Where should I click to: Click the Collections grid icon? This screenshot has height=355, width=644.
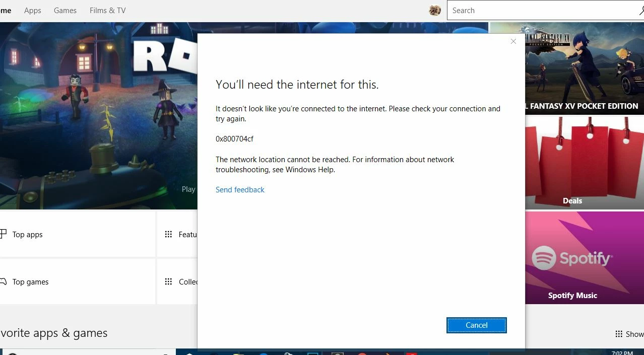click(x=169, y=281)
